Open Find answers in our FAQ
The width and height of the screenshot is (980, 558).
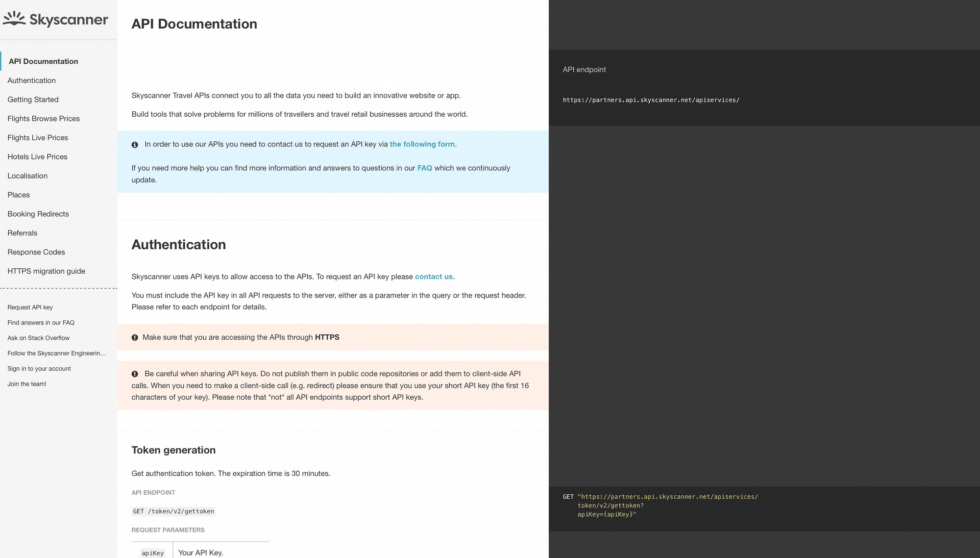pyautogui.click(x=41, y=323)
